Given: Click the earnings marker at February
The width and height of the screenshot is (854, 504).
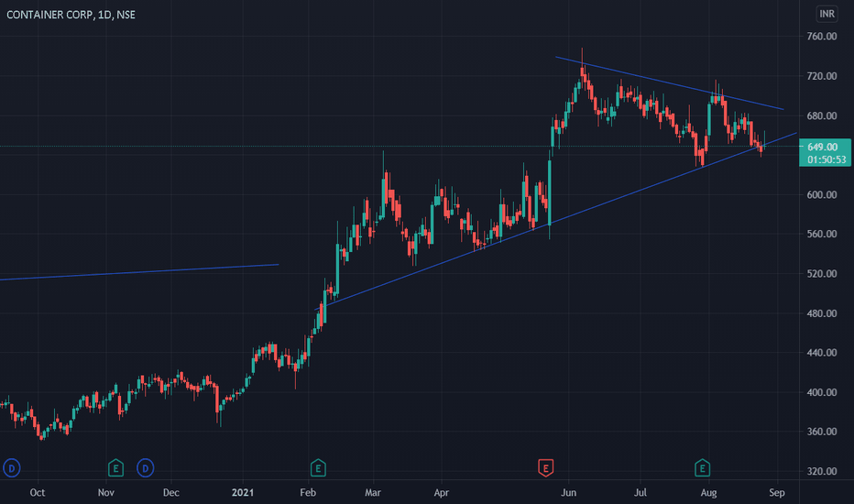Looking at the screenshot, I should [318, 468].
